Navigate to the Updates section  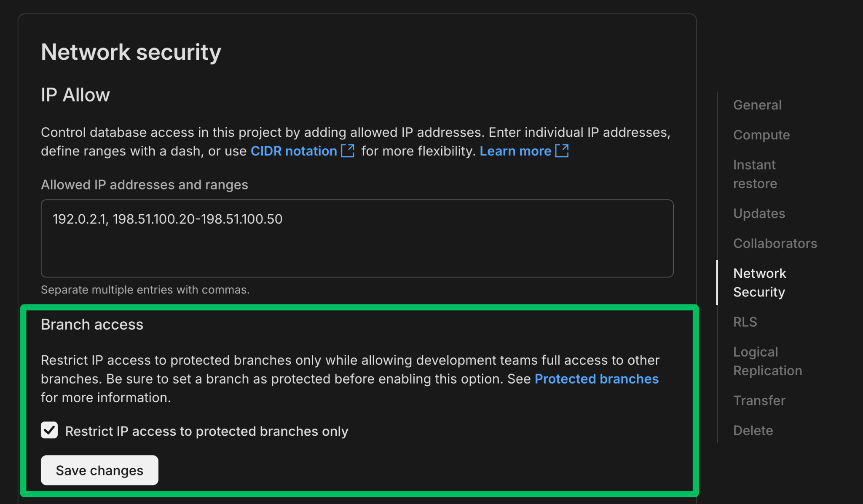click(758, 213)
